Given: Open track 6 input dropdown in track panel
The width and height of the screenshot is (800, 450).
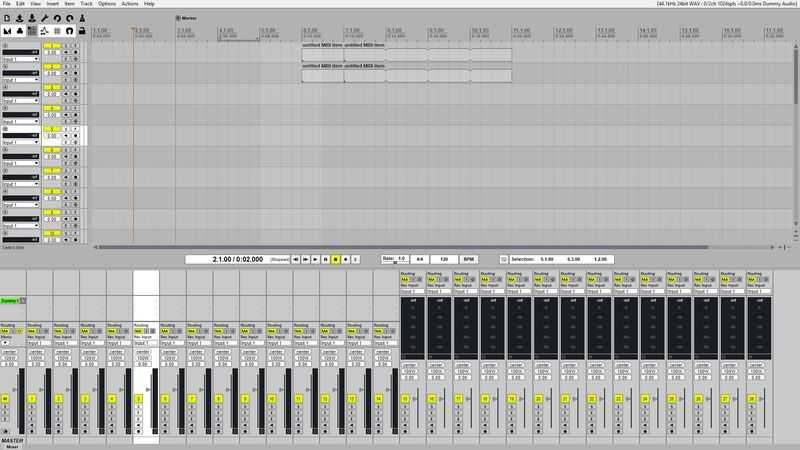Looking at the screenshot, I should click(20, 164).
